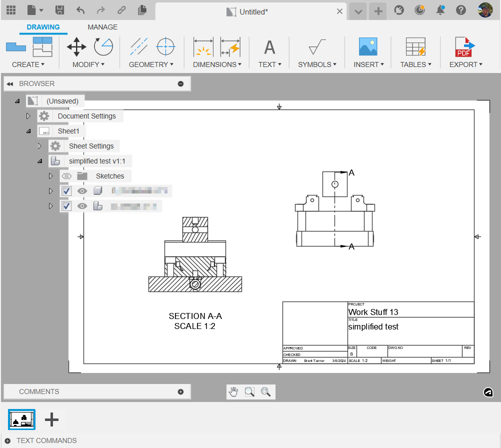Switch to the MANAGE tab

(102, 27)
